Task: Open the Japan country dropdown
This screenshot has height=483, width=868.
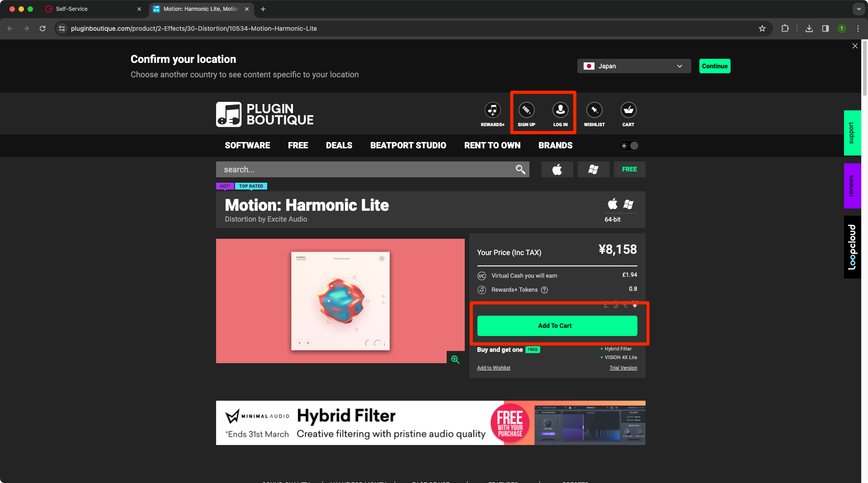Action: 634,66
